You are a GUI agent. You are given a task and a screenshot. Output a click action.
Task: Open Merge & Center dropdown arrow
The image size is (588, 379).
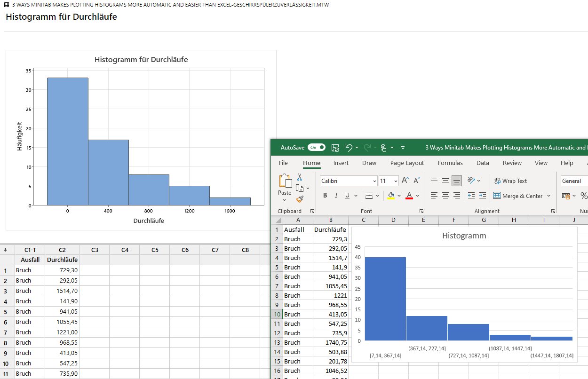point(548,196)
